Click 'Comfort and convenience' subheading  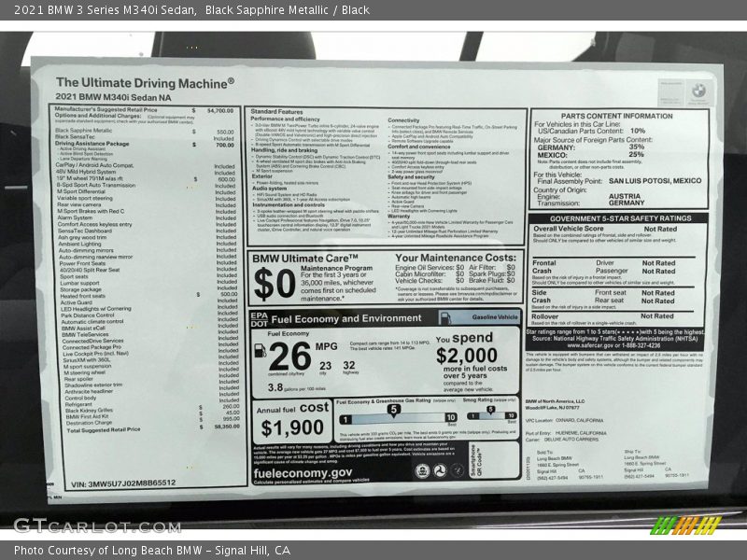[x=418, y=147]
